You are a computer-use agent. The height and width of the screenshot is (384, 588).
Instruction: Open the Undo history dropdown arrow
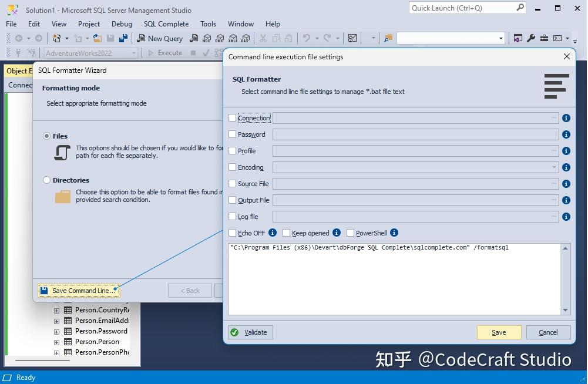[317, 38]
